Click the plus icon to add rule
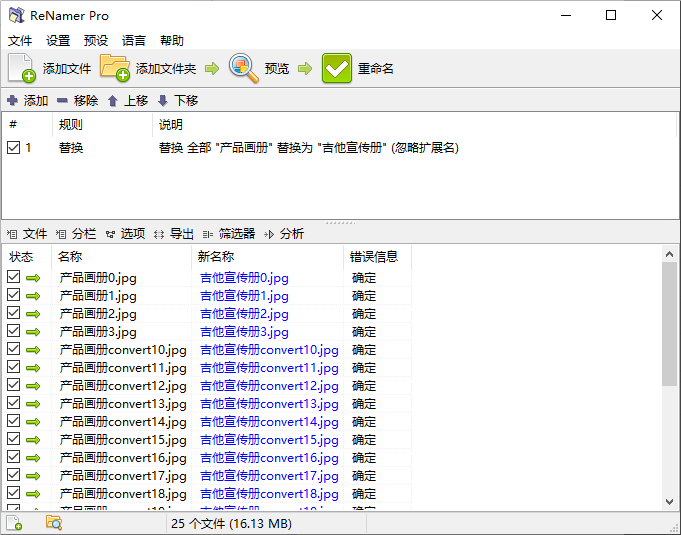The width and height of the screenshot is (681, 535). pos(12,100)
